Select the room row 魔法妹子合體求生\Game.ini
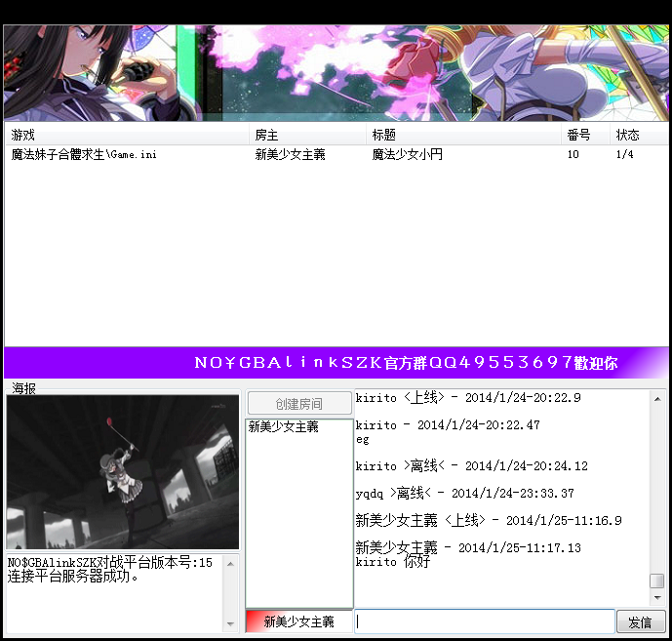The image size is (672, 641). 336,154
